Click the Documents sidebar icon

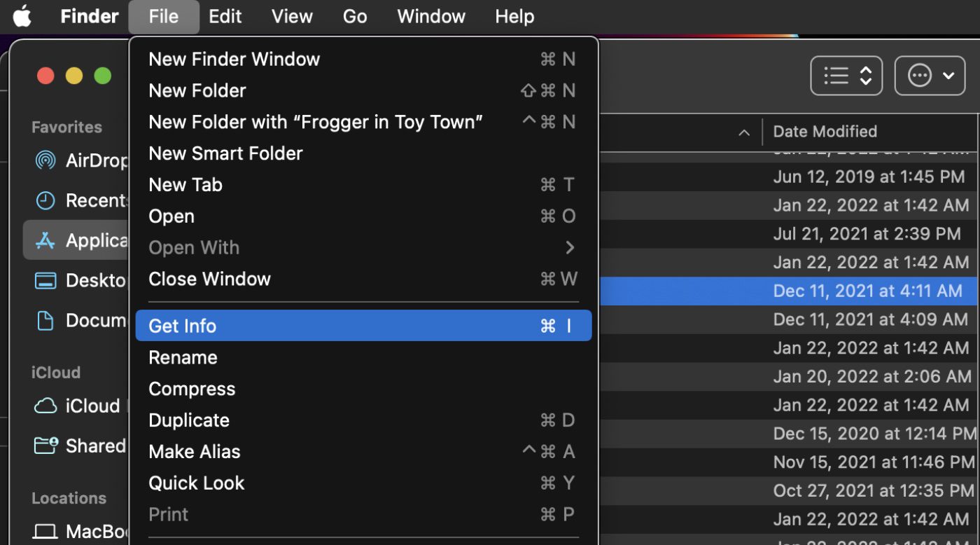[x=45, y=321]
